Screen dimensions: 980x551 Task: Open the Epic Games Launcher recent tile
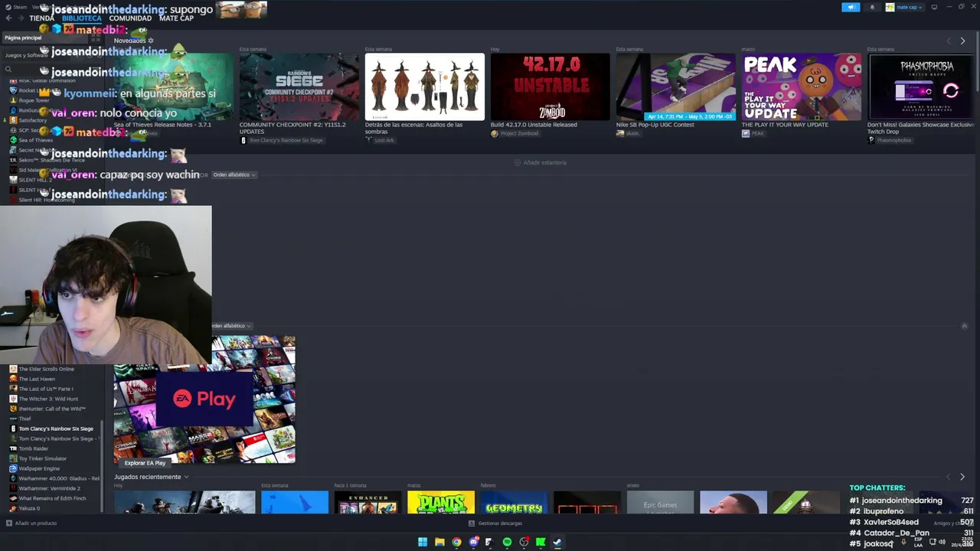click(660, 502)
